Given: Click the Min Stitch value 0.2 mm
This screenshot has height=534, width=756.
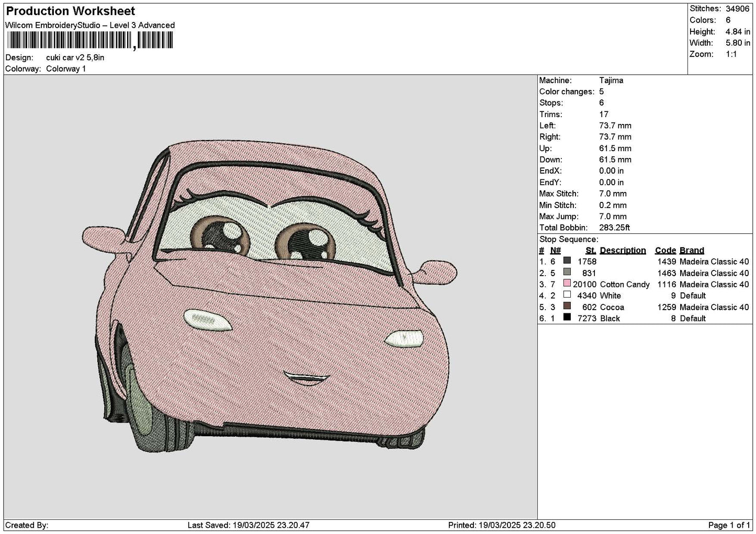Looking at the screenshot, I should point(613,205).
